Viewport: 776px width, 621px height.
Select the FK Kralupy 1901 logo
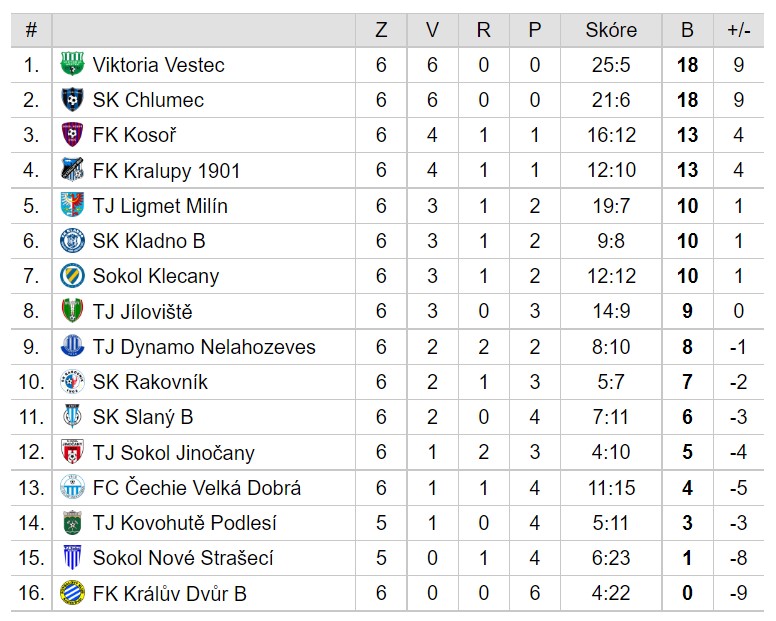72,170
